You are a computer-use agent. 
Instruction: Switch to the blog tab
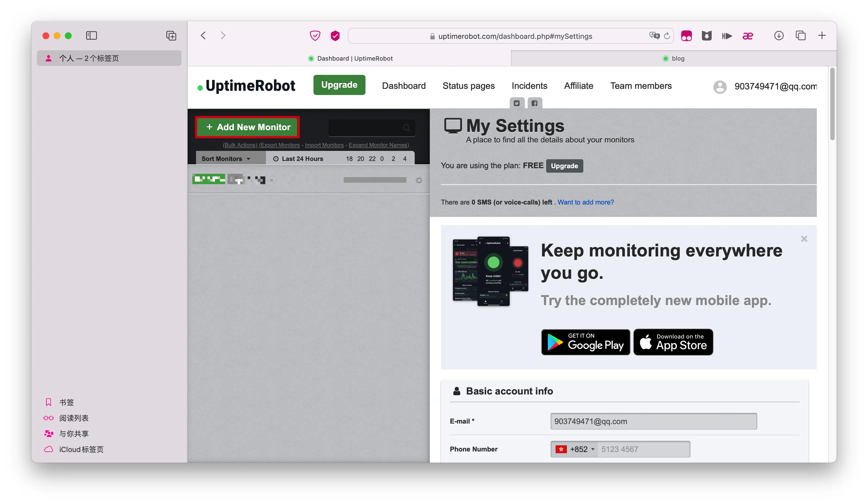(673, 58)
